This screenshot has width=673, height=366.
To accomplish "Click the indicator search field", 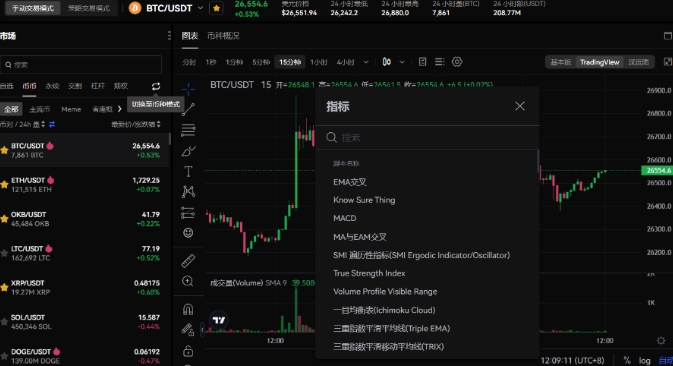I will (x=427, y=137).
